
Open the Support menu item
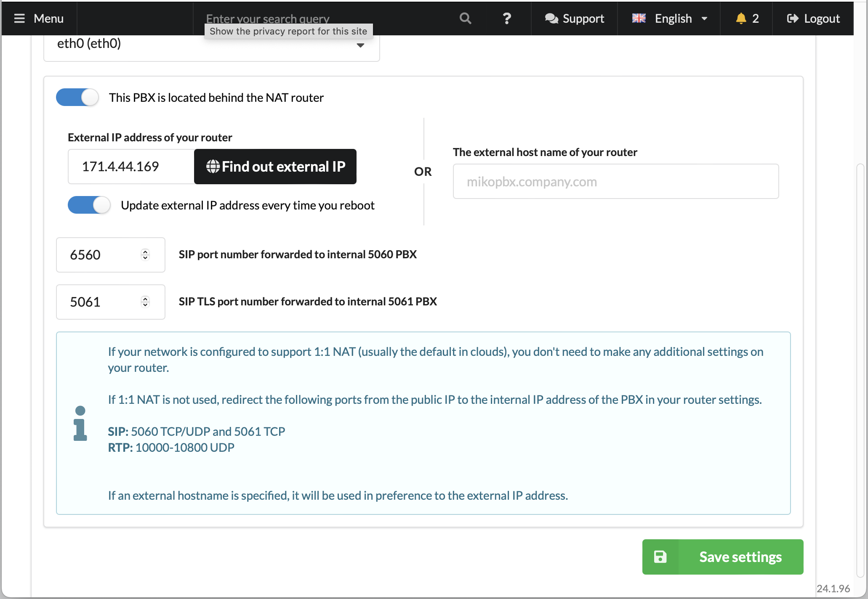click(583, 19)
